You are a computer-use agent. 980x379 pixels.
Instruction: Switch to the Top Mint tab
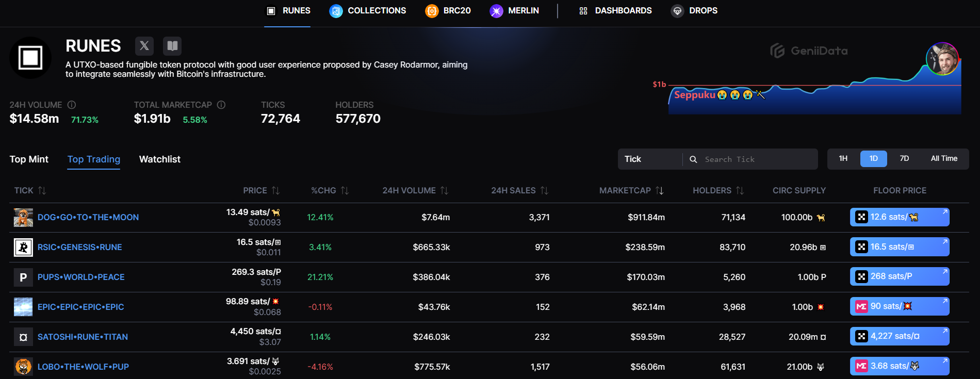(29, 159)
